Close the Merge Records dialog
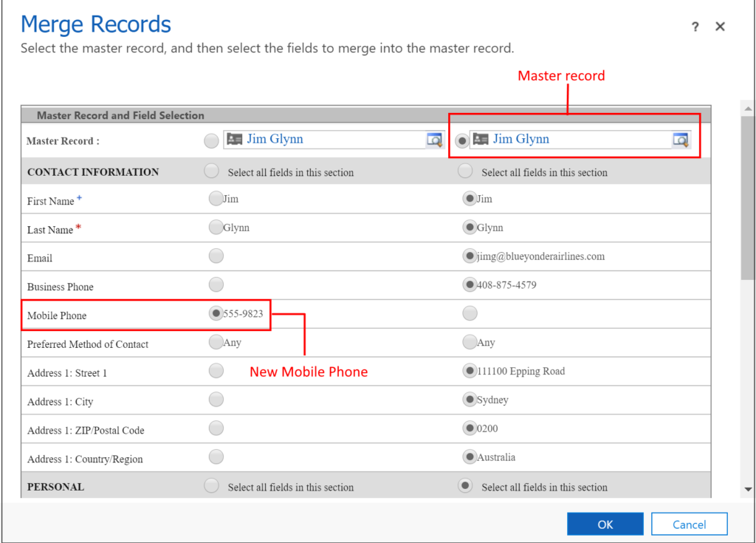This screenshot has width=756, height=543. tap(720, 26)
